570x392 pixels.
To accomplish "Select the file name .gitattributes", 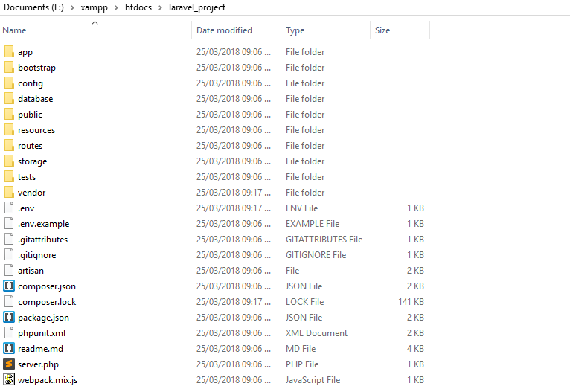I will [42, 240].
